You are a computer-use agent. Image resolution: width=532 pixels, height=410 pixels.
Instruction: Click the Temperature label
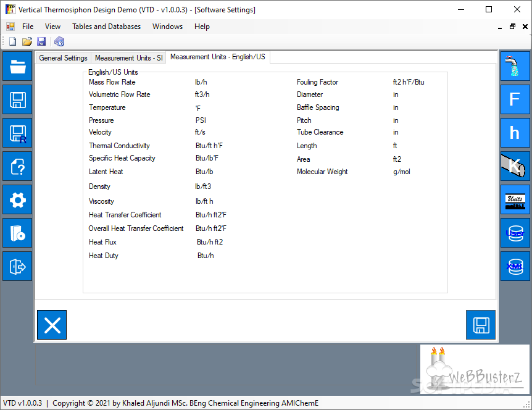tap(107, 107)
